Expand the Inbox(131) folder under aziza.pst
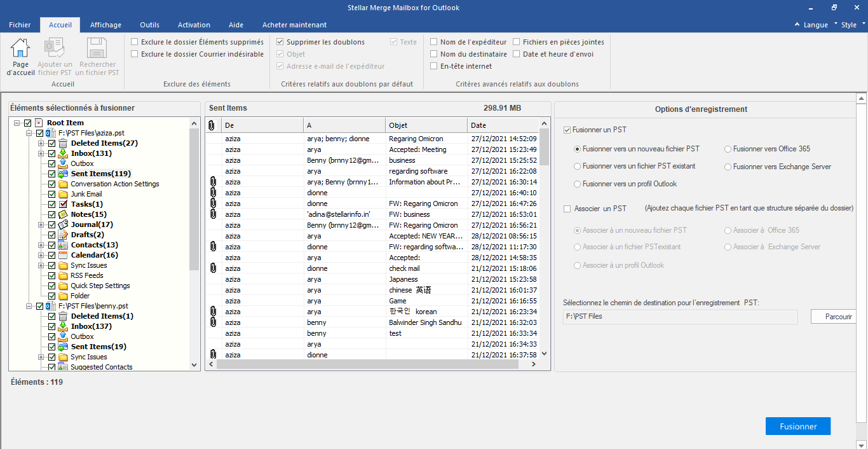The width and height of the screenshot is (868, 449). (41, 153)
